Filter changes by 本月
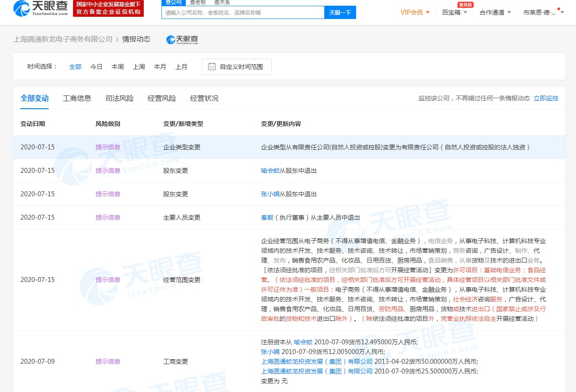 (160, 67)
